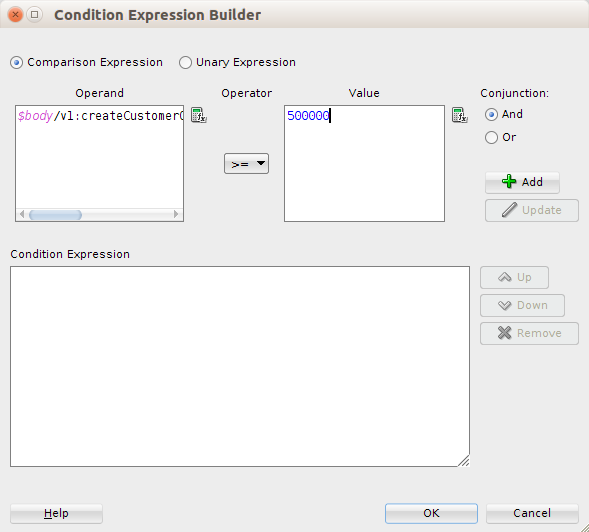Screen dimensions: 589x532
Task: Click the Condition Expression text area
Action: pyautogui.click(x=240, y=367)
